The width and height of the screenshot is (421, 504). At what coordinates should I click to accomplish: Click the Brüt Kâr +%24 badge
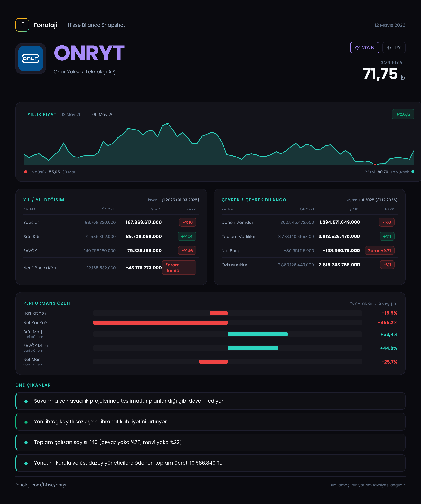click(x=187, y=236)
